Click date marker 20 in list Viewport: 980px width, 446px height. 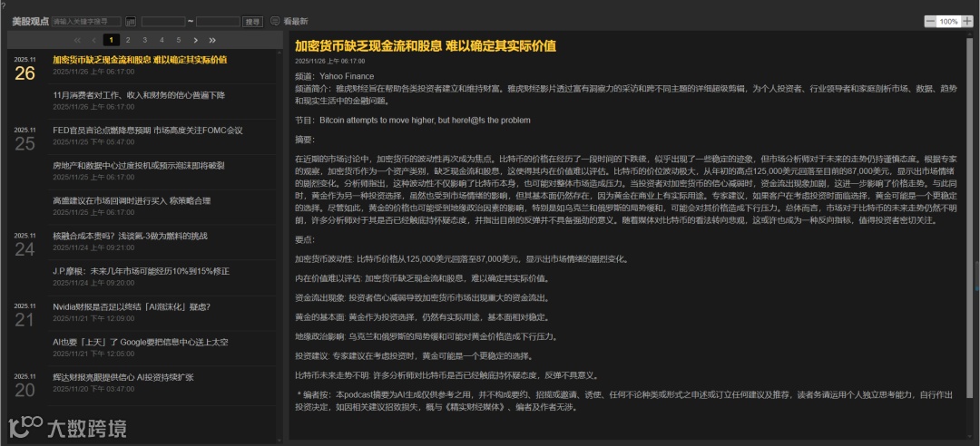25,391
